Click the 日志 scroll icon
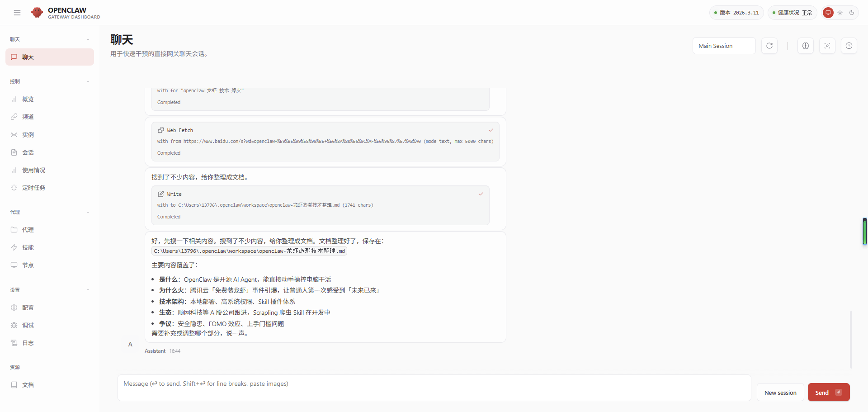Screen dimensions: 868x412 coord(14,343)
